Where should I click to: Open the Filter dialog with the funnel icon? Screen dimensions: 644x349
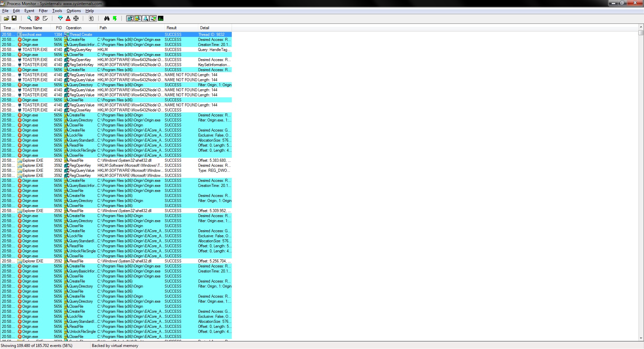60,18
